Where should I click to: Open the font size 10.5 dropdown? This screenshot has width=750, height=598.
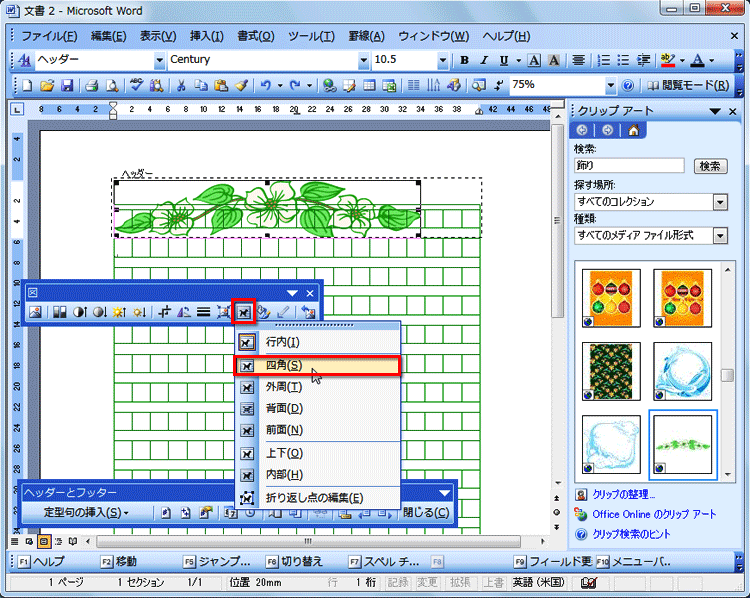pyautogui.click(x=442, y=60)
